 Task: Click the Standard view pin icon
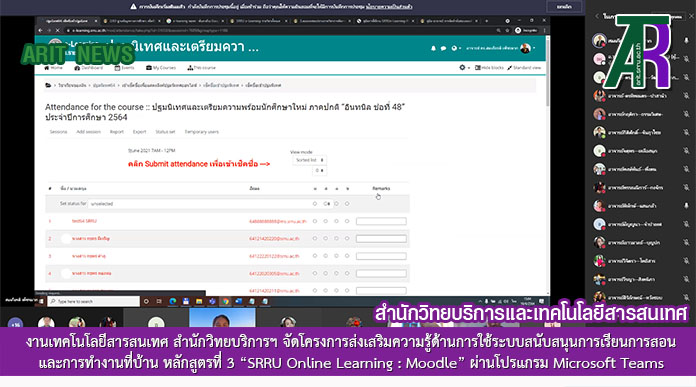click(510, 67)
